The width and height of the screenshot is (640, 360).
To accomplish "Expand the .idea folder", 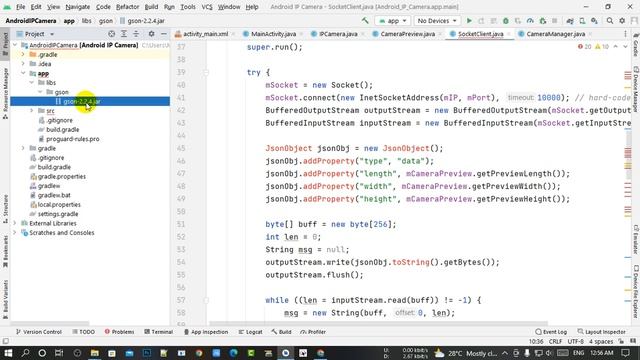I will (23, 64).
